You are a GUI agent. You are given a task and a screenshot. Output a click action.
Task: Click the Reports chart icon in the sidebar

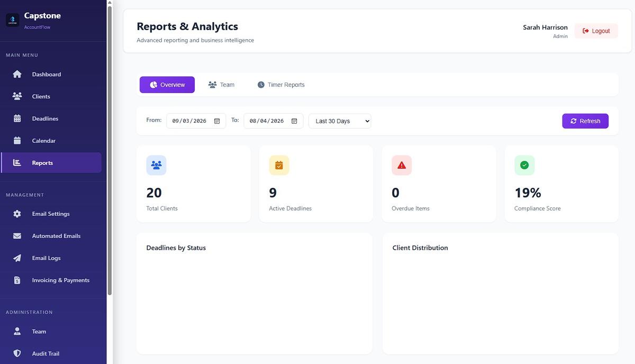(16, 162)
